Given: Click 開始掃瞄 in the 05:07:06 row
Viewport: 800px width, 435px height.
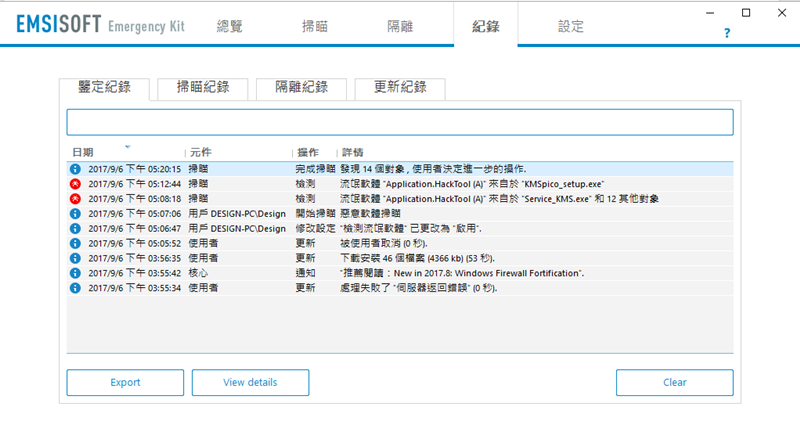Looking at the screenshot, I should point(315,214).
